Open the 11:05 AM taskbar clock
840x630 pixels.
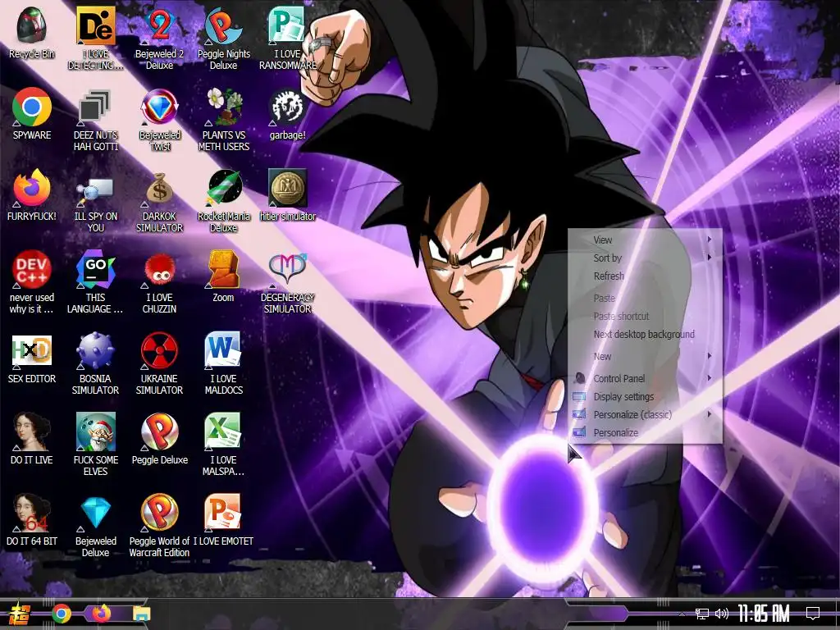click(764, 614)
